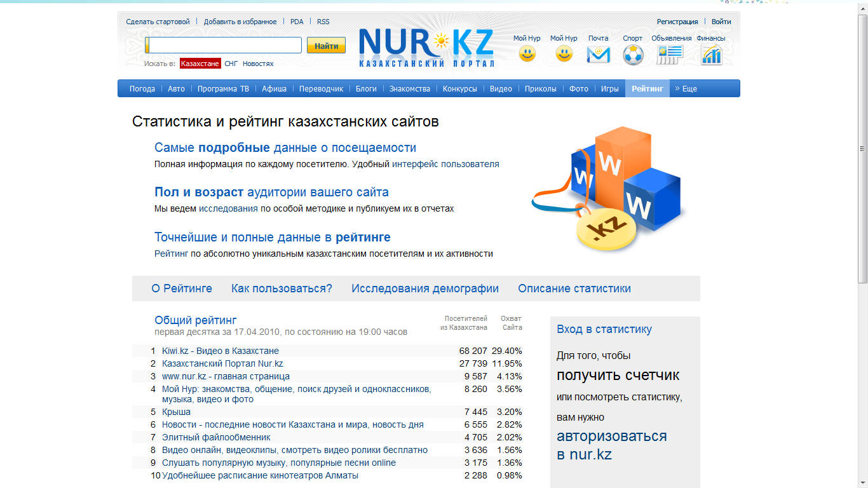Image resolution: width=868 pixels, height=488 pixels.
Task: Open Мой Нур: знакомства, общение rating entry
Action: coord(297,394)
